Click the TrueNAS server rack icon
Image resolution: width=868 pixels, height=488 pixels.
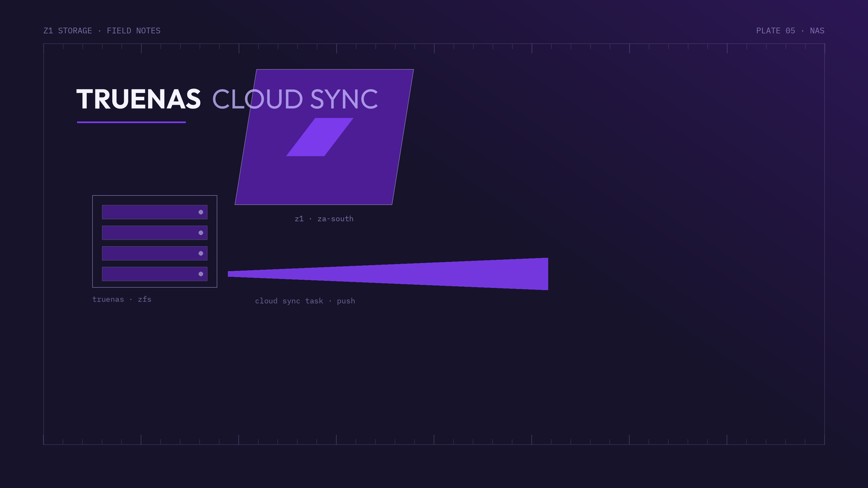[155, 241]
